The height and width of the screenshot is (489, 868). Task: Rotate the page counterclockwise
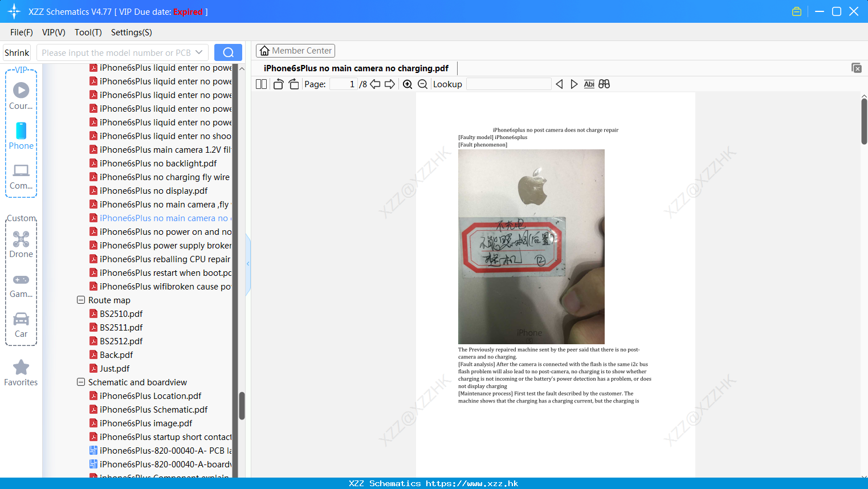pos(278,84)
